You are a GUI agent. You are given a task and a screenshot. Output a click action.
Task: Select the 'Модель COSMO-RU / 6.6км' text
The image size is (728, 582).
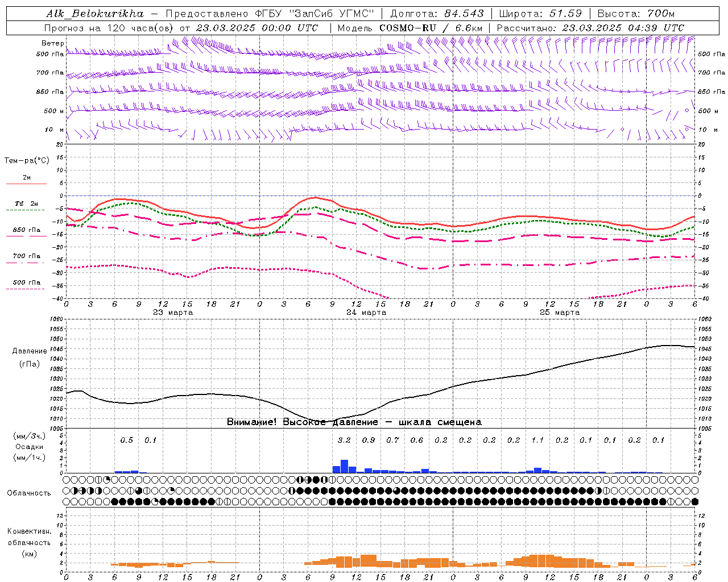click(410, 27)
